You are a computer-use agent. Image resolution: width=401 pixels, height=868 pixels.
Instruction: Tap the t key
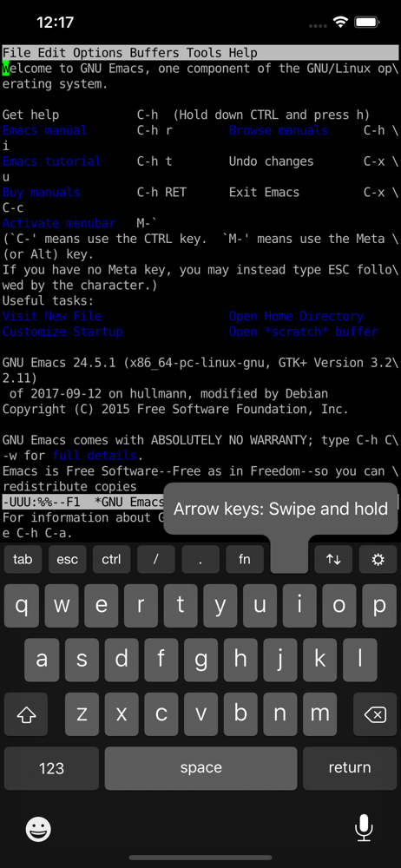181,606
